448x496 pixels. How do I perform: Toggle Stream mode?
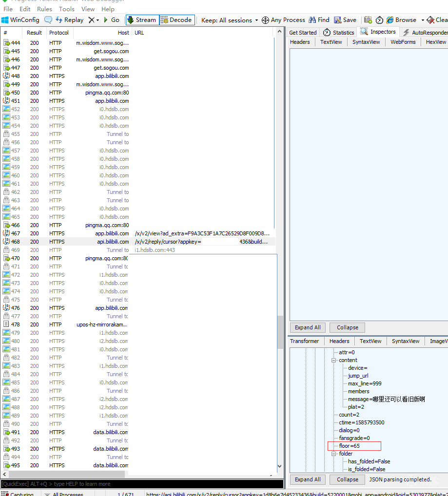142,20
